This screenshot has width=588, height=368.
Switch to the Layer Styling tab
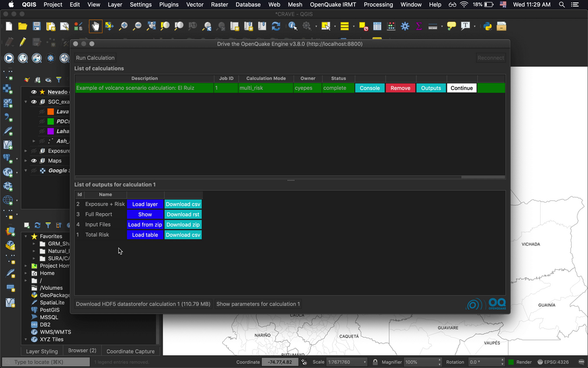(x=41, y=351)
